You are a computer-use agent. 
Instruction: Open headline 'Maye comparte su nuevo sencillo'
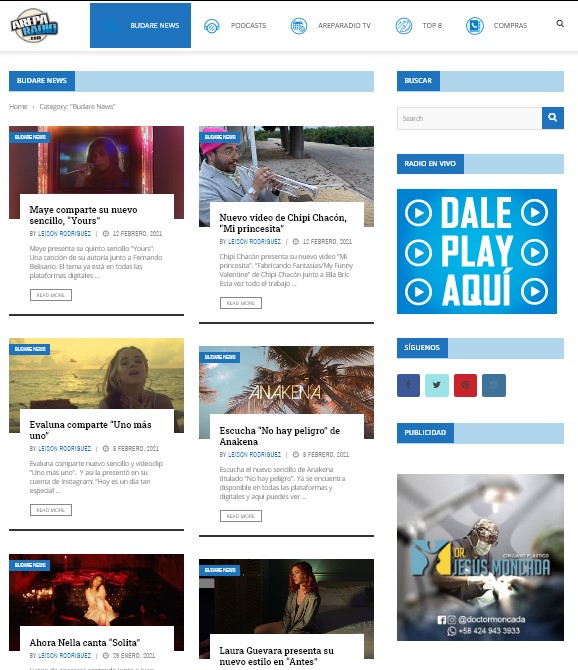83,215
